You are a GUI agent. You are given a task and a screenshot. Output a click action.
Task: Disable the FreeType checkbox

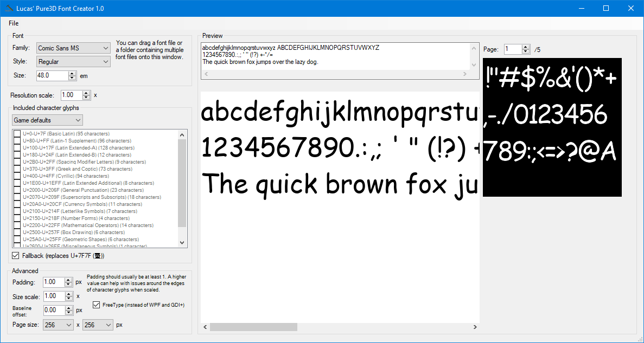pos(97,305)
